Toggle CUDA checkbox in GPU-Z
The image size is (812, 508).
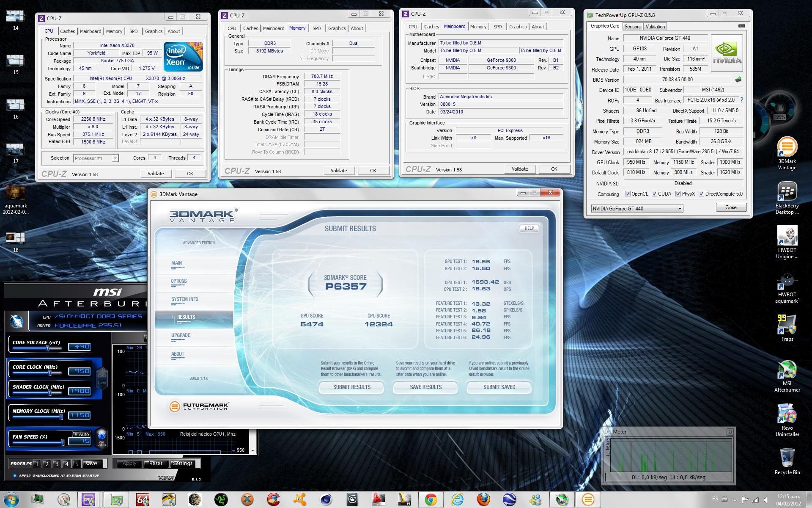click(654, 194)
